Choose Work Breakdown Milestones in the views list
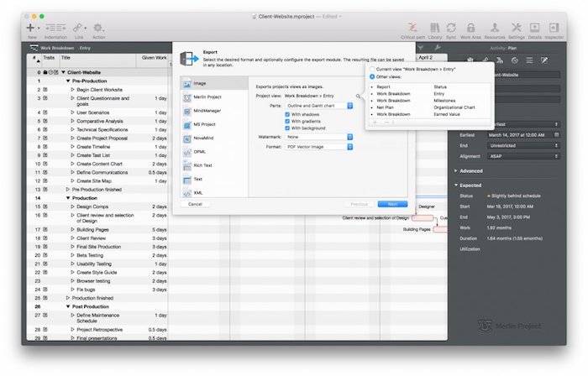Screen dimensions: 588x376 click(x=430, y=101)
